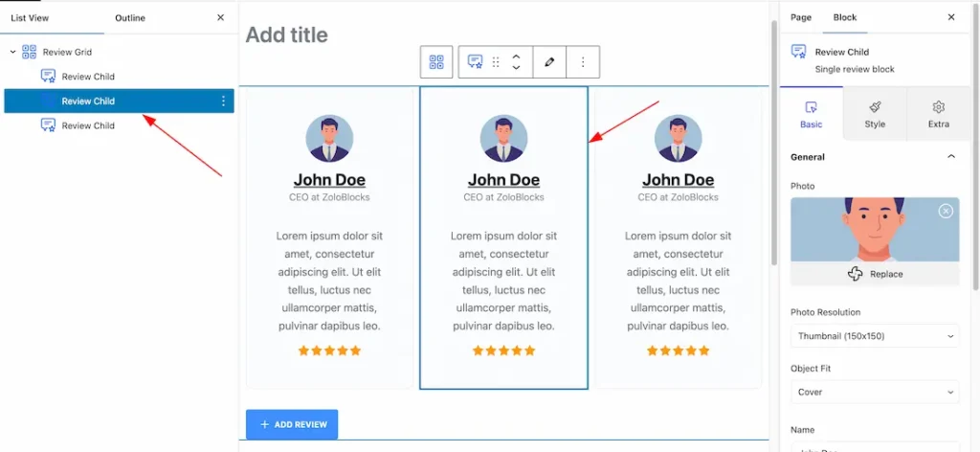
Task: Open the Basic settings tab
Action: (812, 114)
